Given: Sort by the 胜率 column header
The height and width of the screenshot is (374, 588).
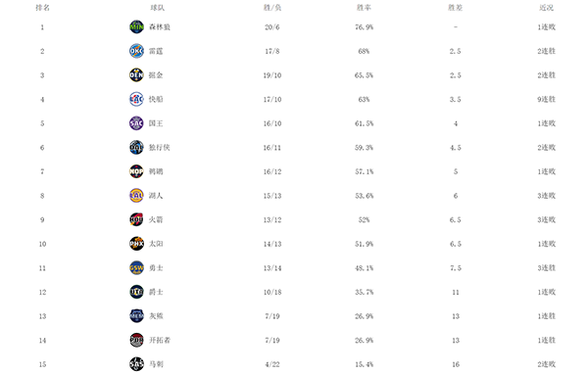Looking at the screenshot, I should [364, 8].
